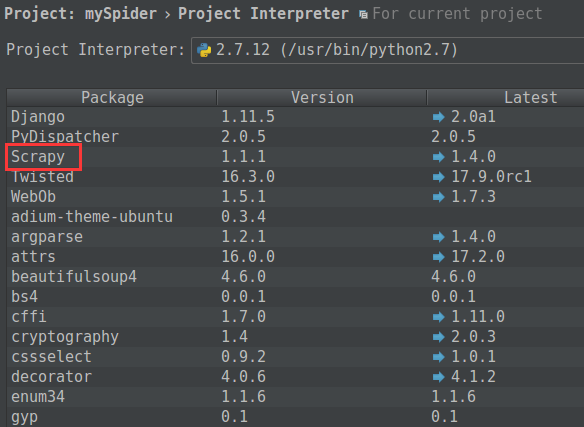Viewport: 584px width, 427px height.
Task: Sort by the Package column header
Action: 112,98
